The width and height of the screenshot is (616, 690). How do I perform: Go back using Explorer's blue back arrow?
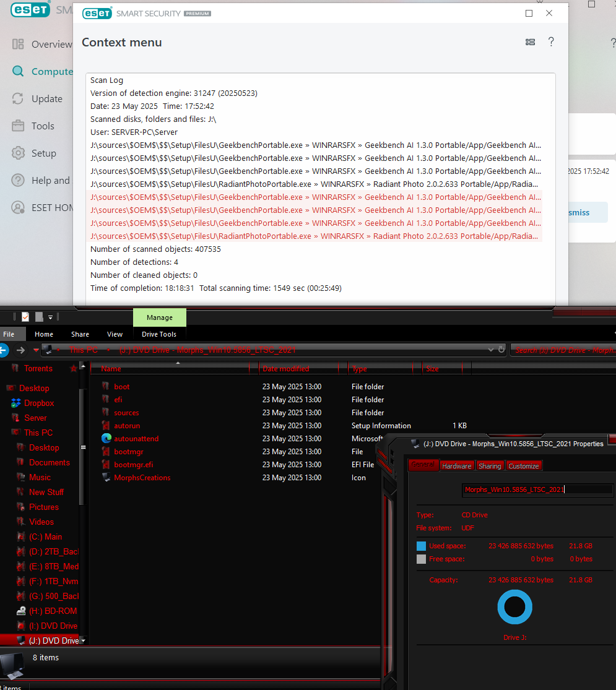[4, 350]
